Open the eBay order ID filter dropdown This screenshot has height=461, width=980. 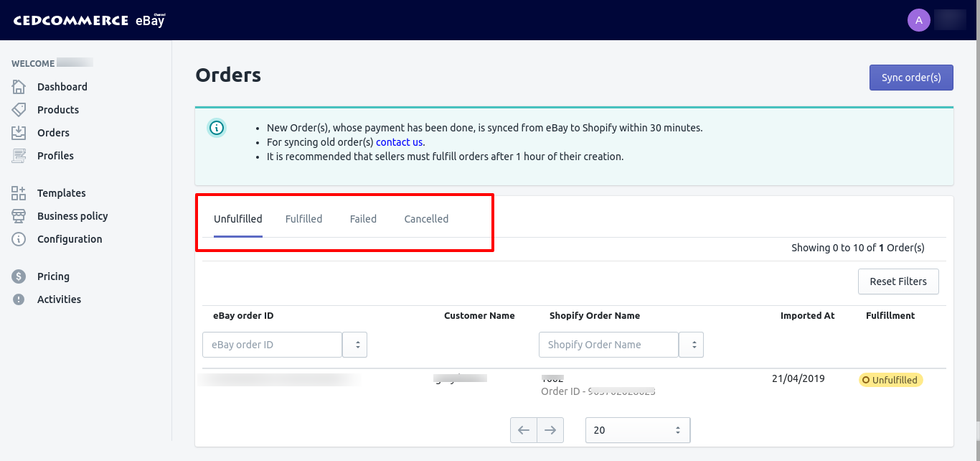(355, 345)
